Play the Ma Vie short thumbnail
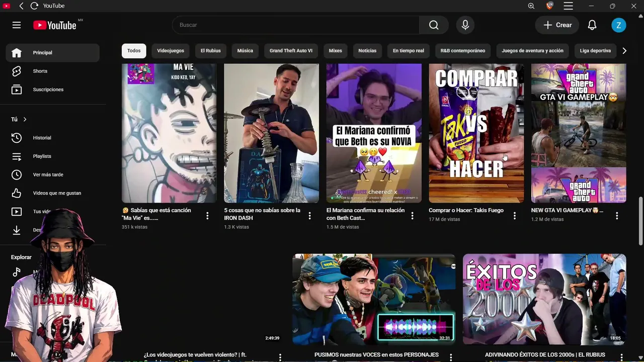This screenshot has height=362, width=644. 169,133
